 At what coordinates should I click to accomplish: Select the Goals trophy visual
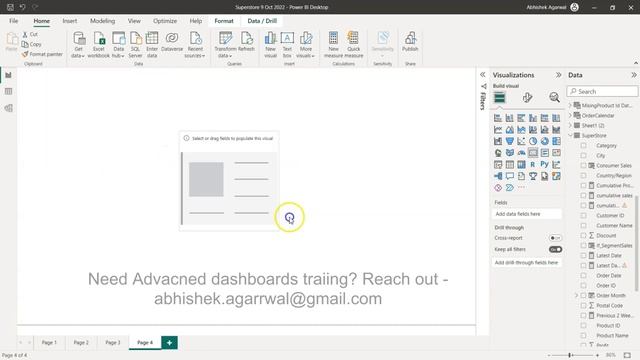point(533,176)
